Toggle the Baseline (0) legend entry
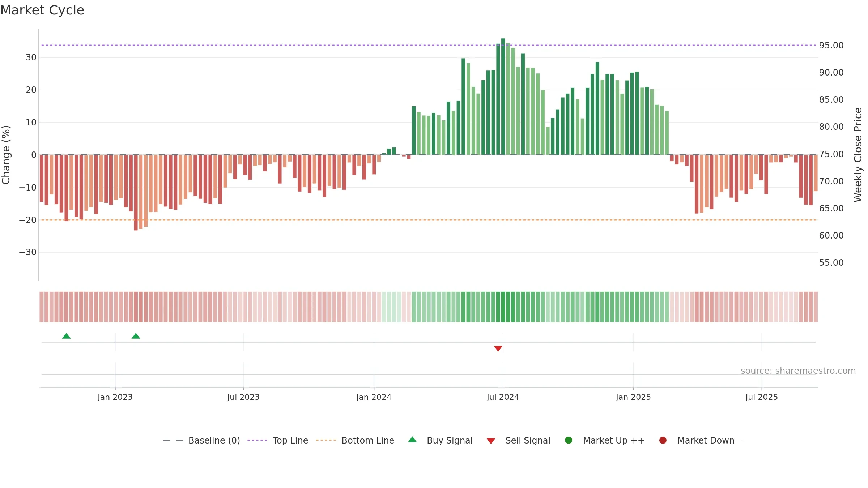 [x=201, y=440]
